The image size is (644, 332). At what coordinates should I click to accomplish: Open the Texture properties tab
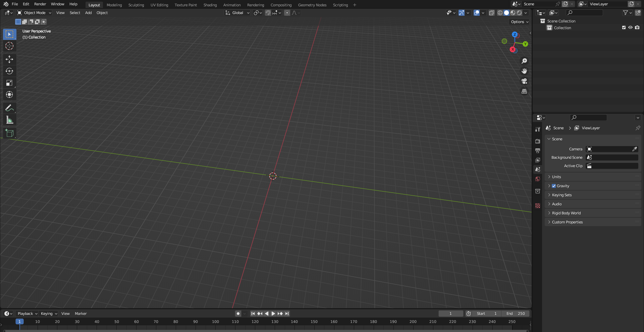coord(538,206)
